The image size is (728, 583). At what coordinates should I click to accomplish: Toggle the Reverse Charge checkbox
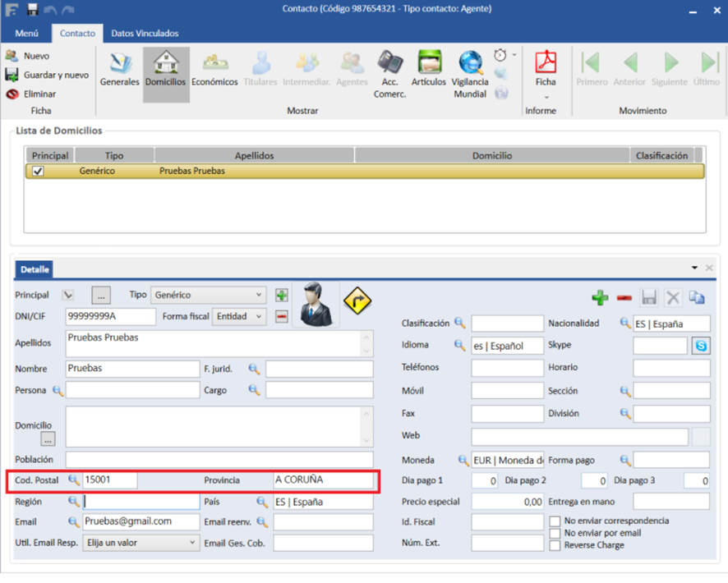(x=555, y=545)
